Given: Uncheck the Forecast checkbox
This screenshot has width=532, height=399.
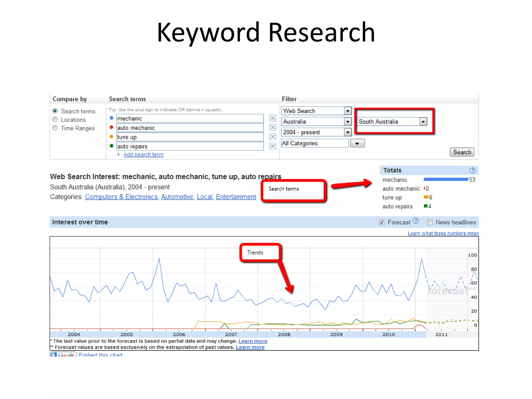Looking at the screenshot, I should [382, 222].
